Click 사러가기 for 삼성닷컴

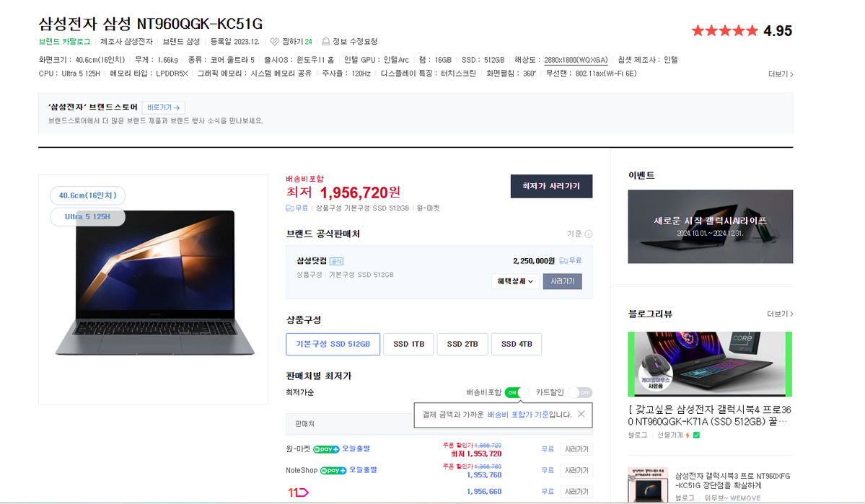click(x=562, y=281)
